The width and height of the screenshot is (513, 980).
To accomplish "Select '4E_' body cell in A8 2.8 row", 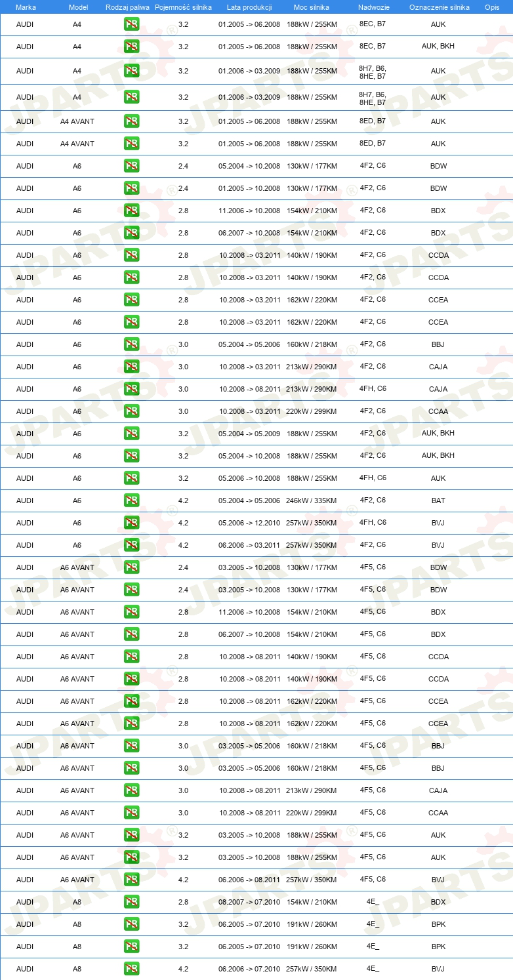I will pyautogui.click(x=373, y=902).
